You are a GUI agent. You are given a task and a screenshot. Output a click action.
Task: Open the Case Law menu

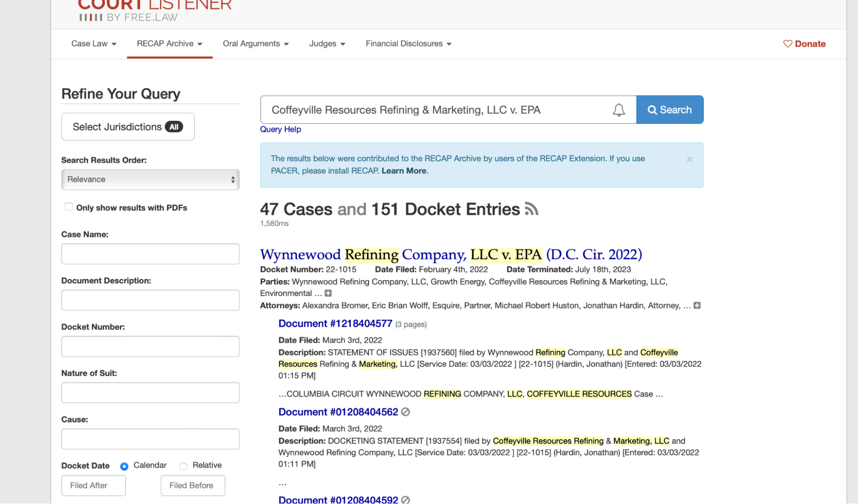tap(93, 43)
